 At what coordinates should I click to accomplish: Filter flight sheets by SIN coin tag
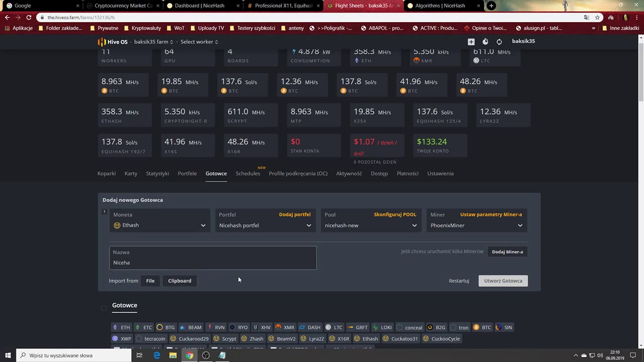[x=504, y=327]
